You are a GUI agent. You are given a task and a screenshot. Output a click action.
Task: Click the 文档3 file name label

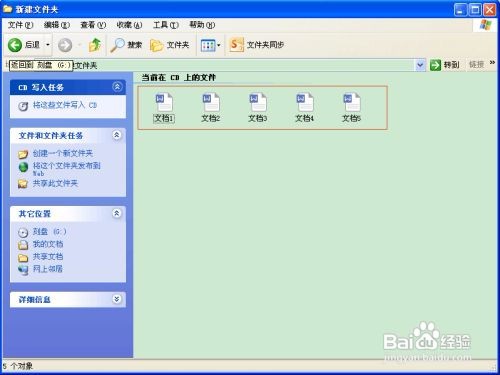point(258,118)
